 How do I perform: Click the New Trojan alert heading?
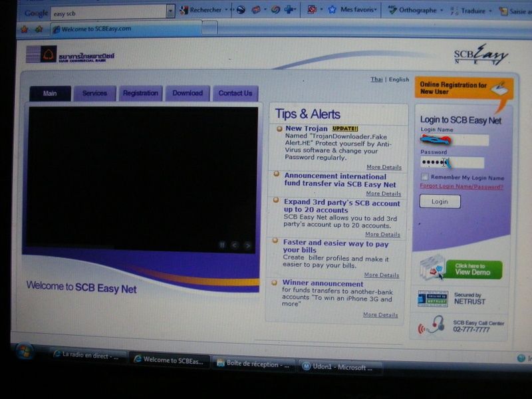[x=307, y=128]
